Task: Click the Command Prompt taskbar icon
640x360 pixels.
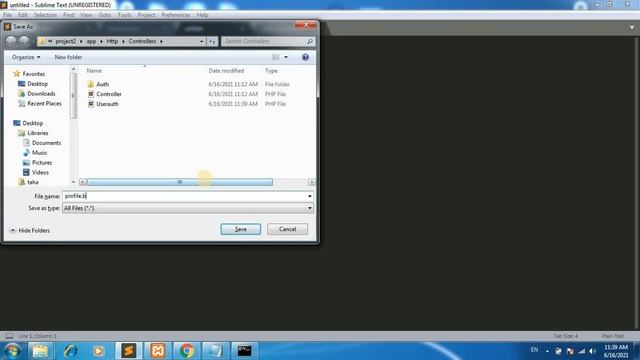Action: pos(244,351)
